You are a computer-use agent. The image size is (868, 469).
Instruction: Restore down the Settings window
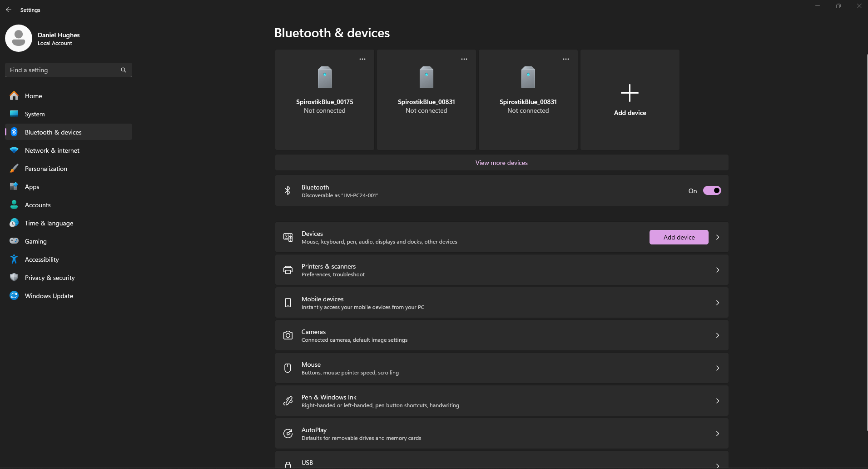point(838,6)
